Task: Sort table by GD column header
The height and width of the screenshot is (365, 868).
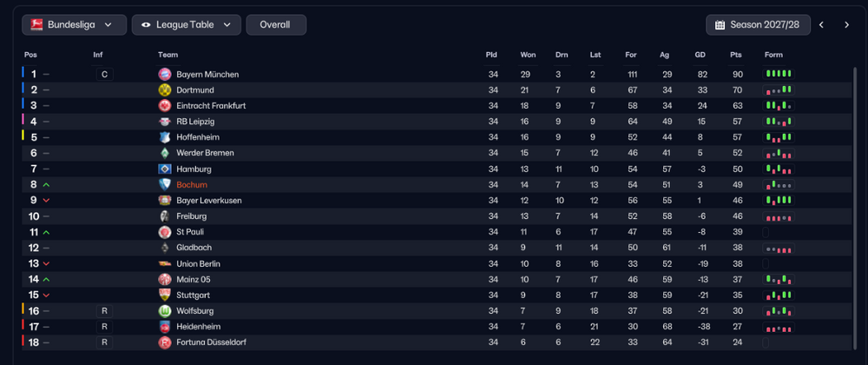Action: click(700, 55)
